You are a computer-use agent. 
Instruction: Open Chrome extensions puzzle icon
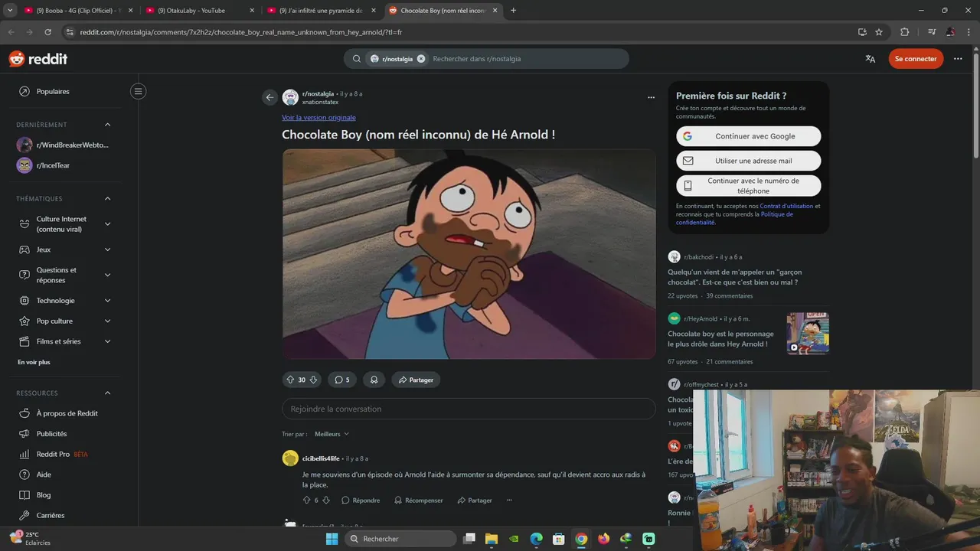pos(904,32)
